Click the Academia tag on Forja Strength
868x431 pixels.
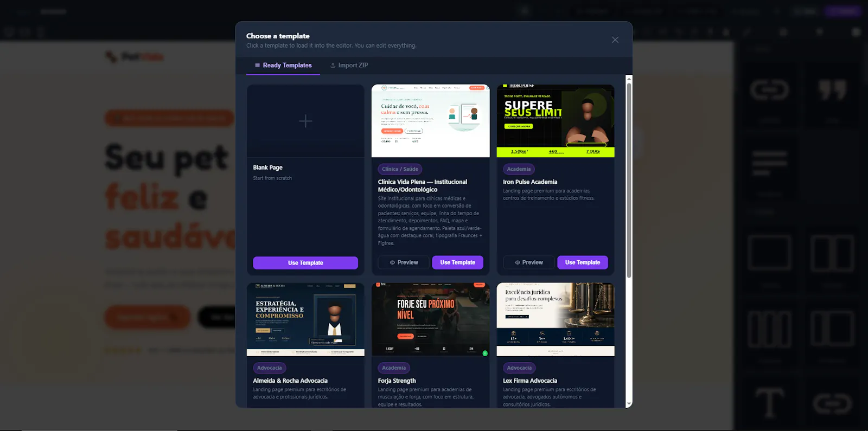(394, 368)
